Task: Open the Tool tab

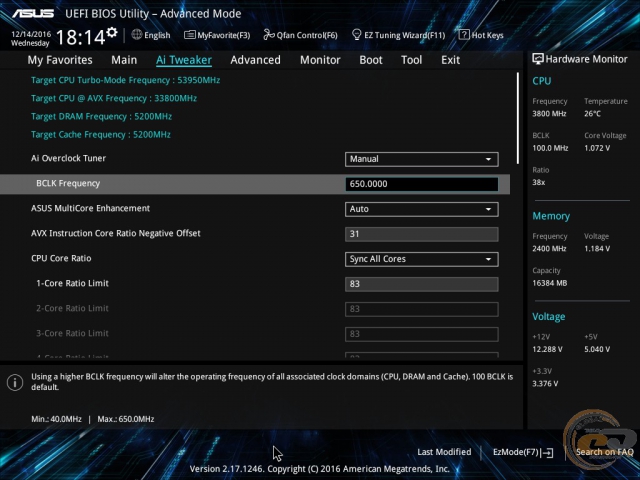Action: [x=411, y=60]
